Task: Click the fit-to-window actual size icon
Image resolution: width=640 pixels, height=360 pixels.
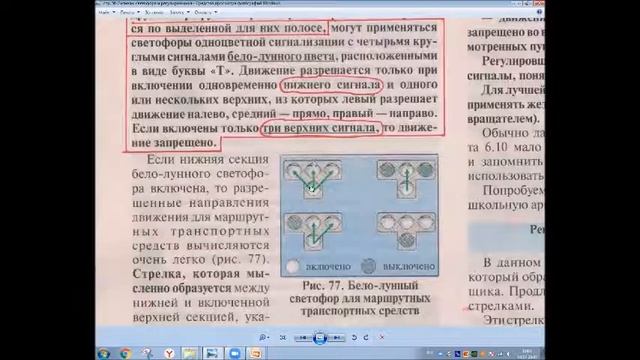Action: (x=282, y=338)
